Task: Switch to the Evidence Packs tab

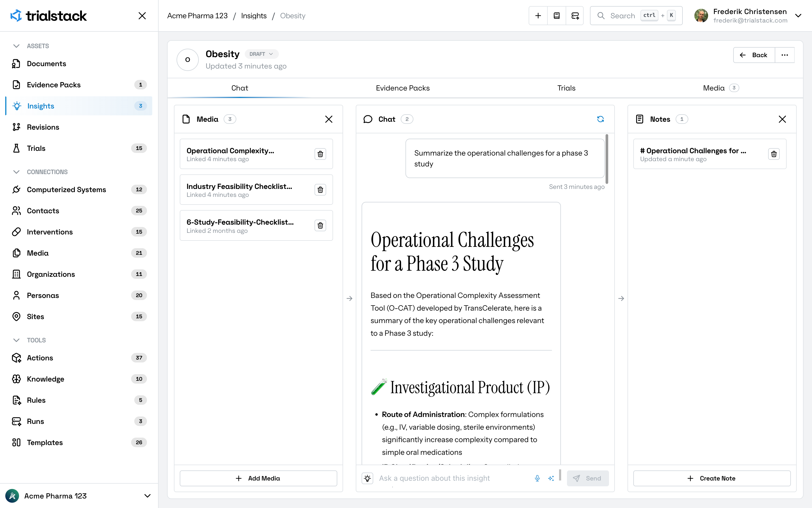Action: click(x=403, y=88)
